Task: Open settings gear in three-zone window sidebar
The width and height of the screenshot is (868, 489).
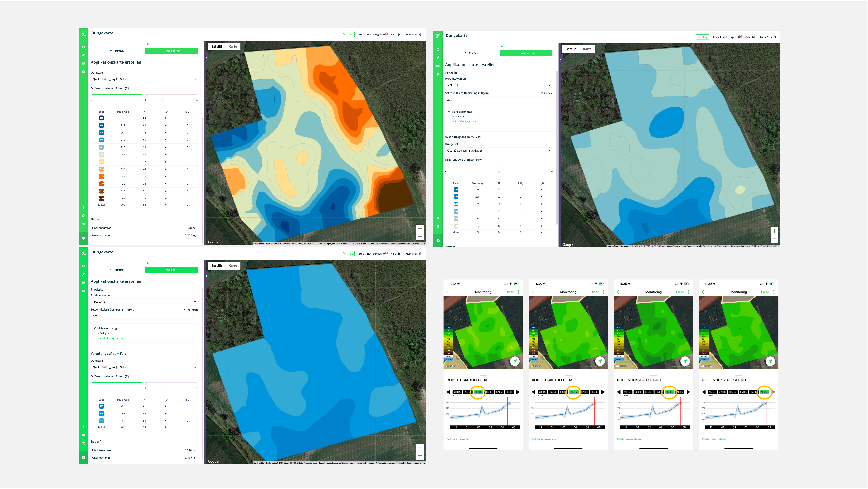Action: tap(84, 435)
